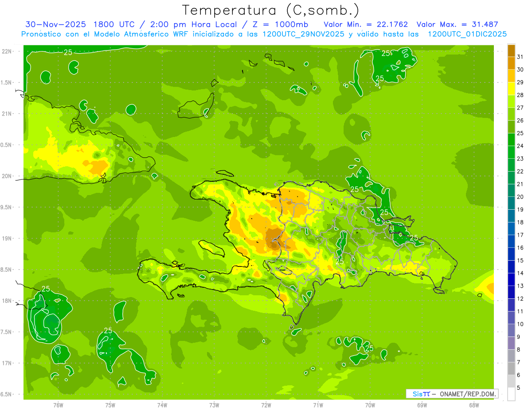Click the "76W" longitude label
The width and height of the screenshot is (532, 411).
click(58, 405)
